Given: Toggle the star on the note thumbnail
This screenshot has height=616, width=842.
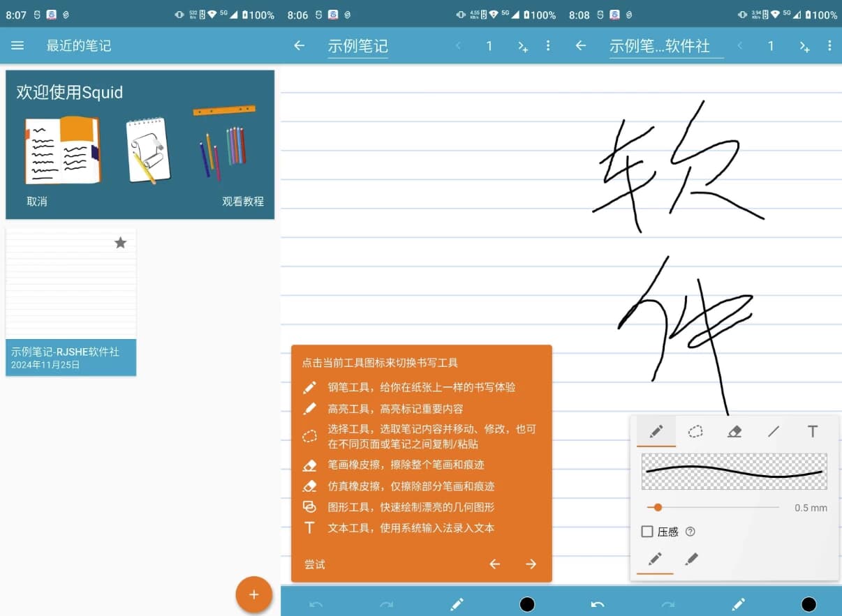Looking at the screenshot, I should tap(120, 243).
